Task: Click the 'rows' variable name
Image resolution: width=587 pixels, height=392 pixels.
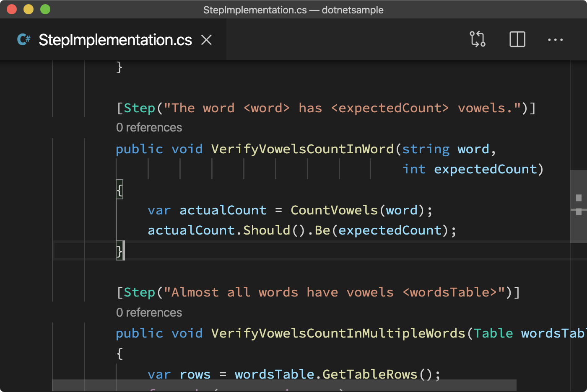Action: [195, 374]
